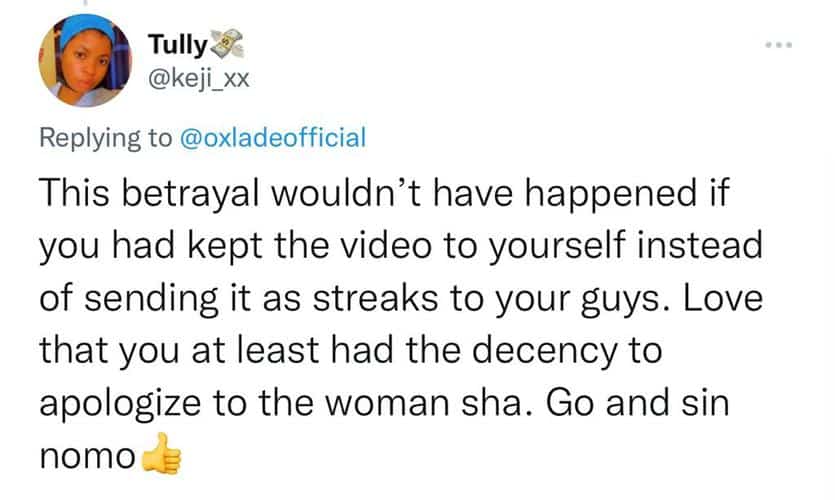Click the word 'betrayal' in the tweet
This screenshot has height=500, width=835.
(x=191, y=192)
